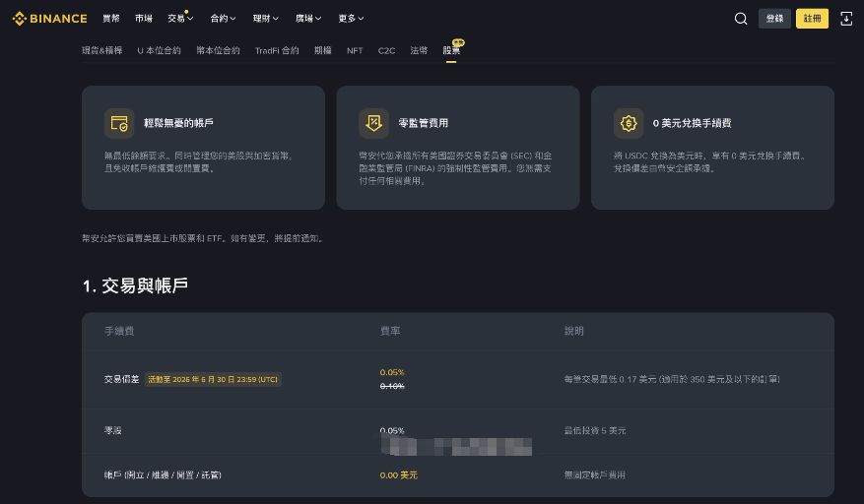
Task: Click the 1. 交易與帳戶 section heading
Action: (x=136, y=285)
